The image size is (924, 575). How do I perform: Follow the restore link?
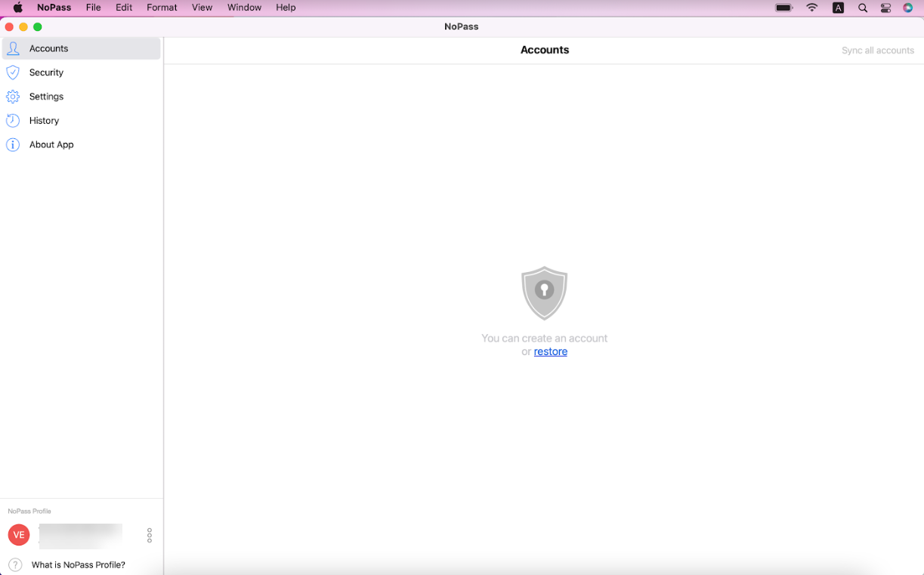click(x=551, y=351)
